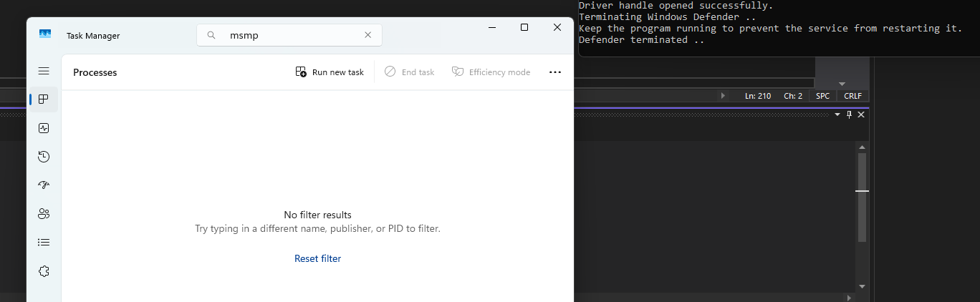Open the Details list icon in sidebar
Image resolution: width=980 pixels, height=302 pixels.
tap(44, 243)
